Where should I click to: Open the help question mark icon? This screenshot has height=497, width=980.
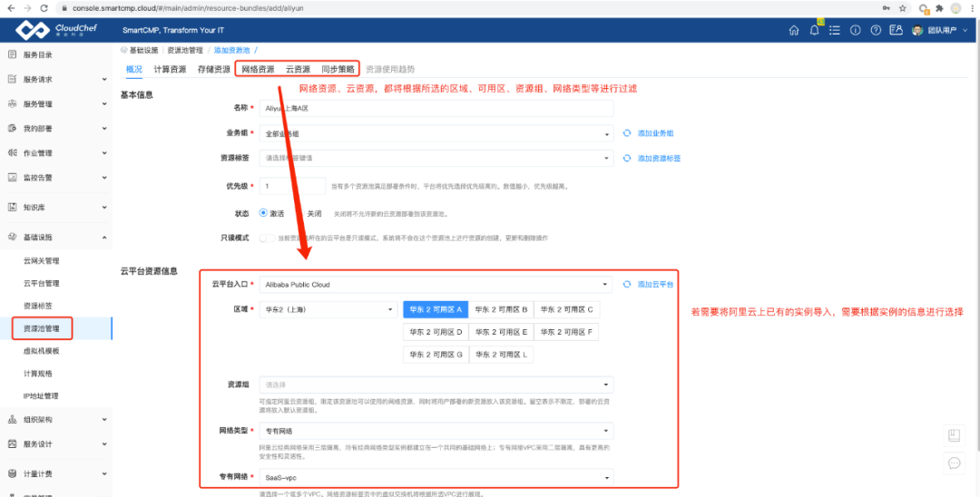(876, 30)
